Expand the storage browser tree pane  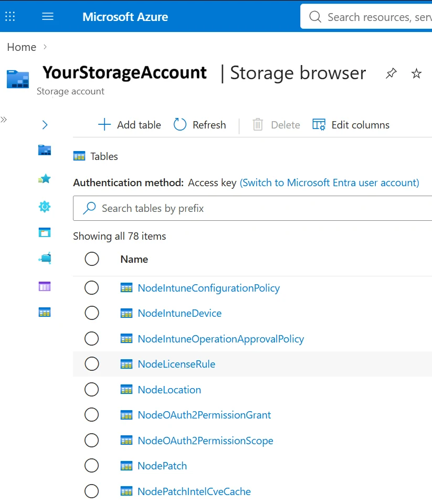[x=45, y=125]
